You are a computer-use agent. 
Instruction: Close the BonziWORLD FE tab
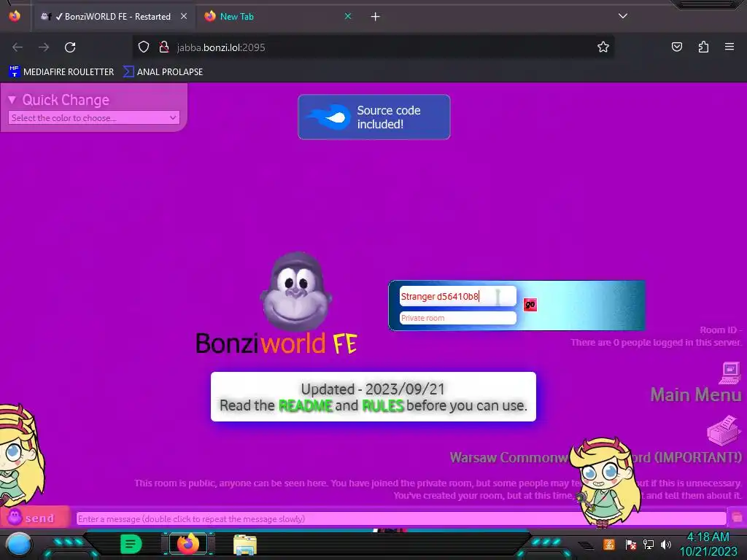coord(184,16)
